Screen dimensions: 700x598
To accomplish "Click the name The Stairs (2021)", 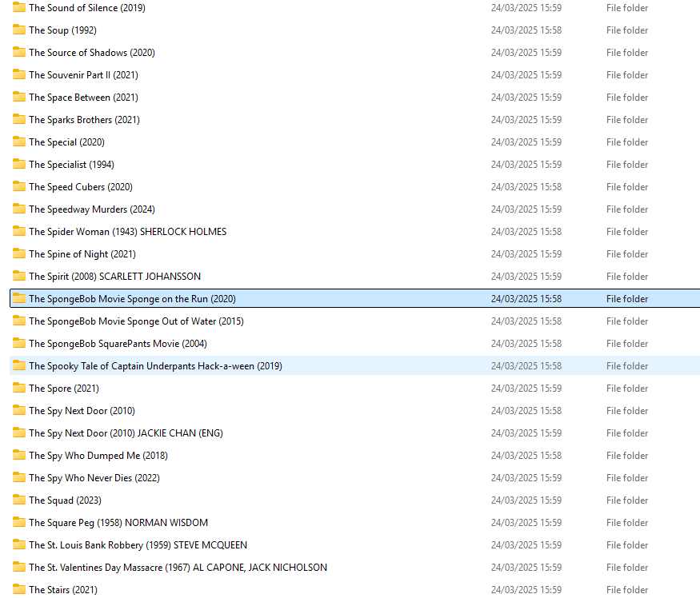I will coord(63,589).
